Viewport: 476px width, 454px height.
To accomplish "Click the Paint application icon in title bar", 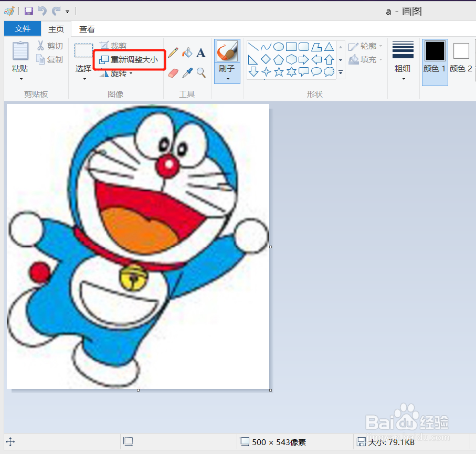I will 9,12.
